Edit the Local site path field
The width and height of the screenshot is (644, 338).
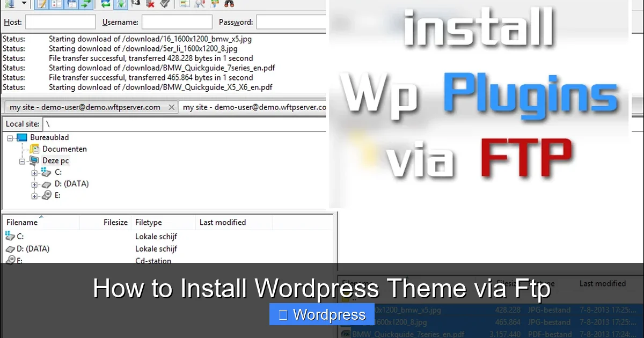click(x=185, y=124)
